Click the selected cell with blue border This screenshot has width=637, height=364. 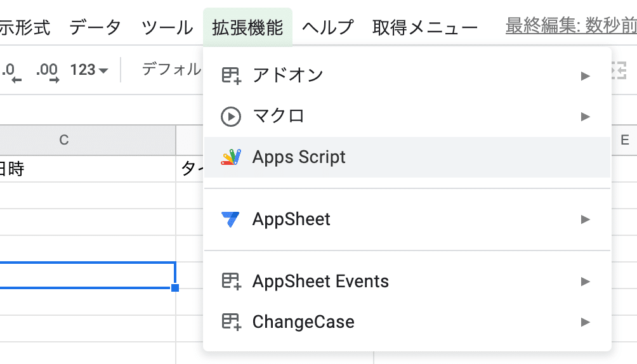(x=88, y=275)
